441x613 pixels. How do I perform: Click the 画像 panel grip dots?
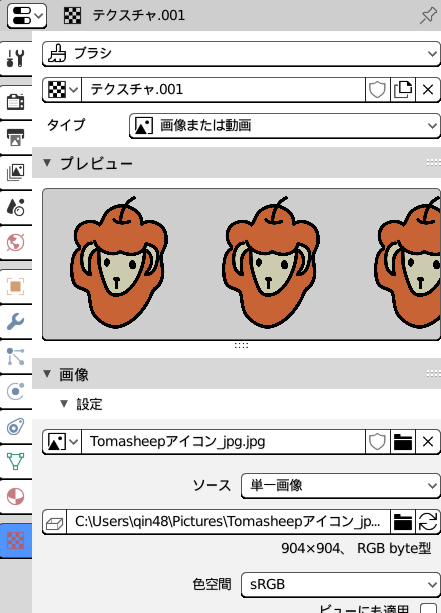[x=433, y=374]
